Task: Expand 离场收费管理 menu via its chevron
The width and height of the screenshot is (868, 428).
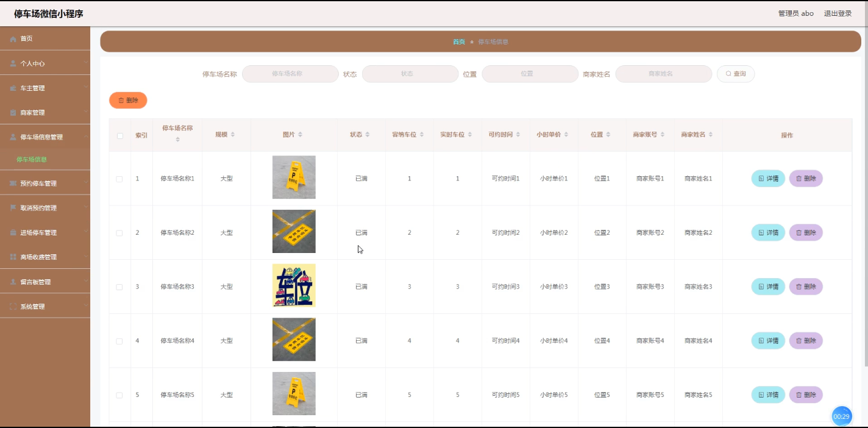Action: coord(86,257)
